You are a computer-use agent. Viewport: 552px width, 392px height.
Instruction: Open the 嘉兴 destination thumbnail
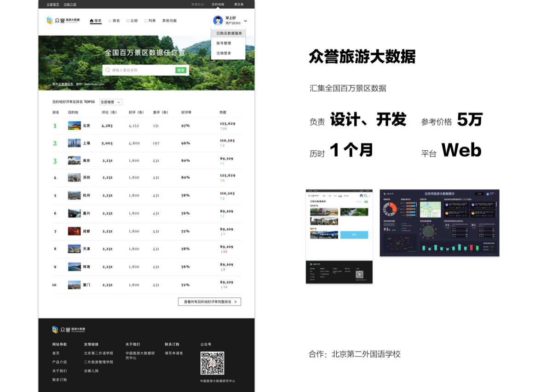[x=75, y=213]
